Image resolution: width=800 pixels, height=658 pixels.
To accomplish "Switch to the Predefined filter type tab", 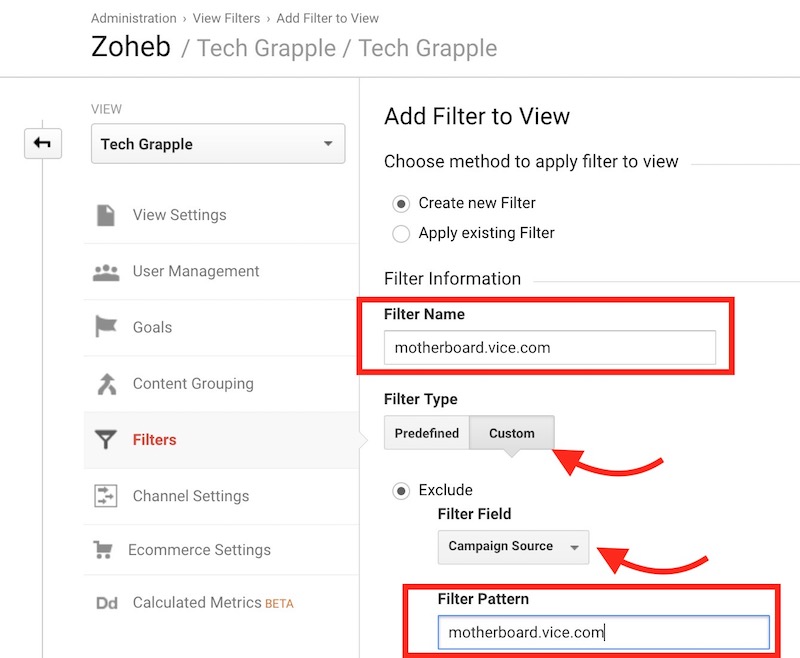I will (426, 433).
